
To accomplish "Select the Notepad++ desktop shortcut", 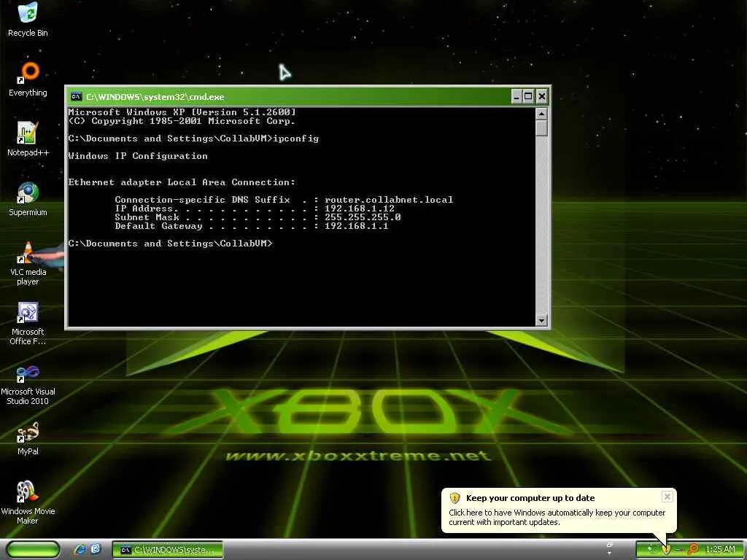I will (x=28, y=139).
